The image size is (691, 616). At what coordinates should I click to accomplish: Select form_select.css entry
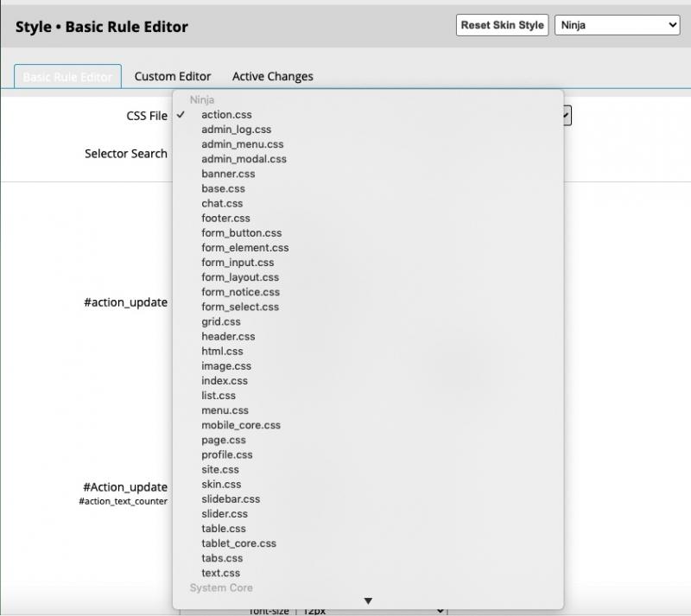pos(240,307)
